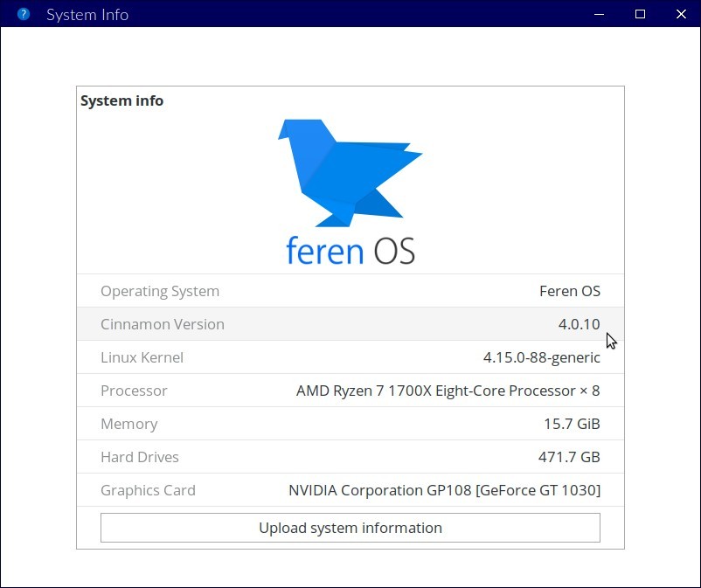Maximize the System Info window

(x=640, y=14)
